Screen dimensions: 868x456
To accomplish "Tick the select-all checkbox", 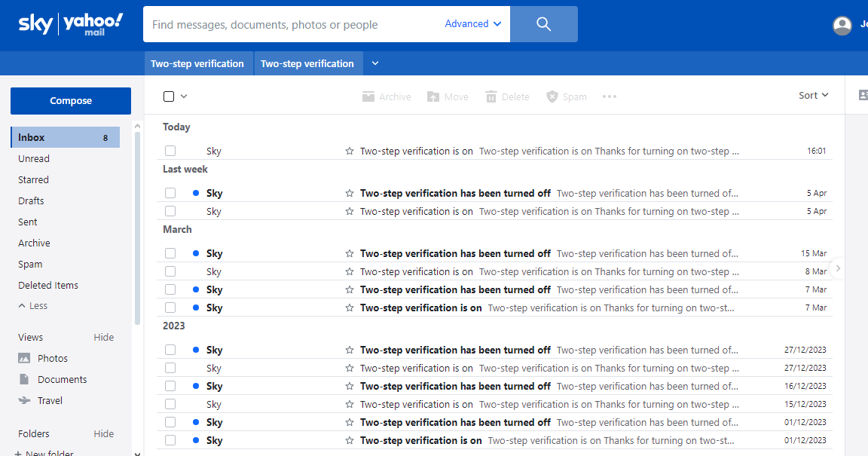I will (x=169, y=96).
